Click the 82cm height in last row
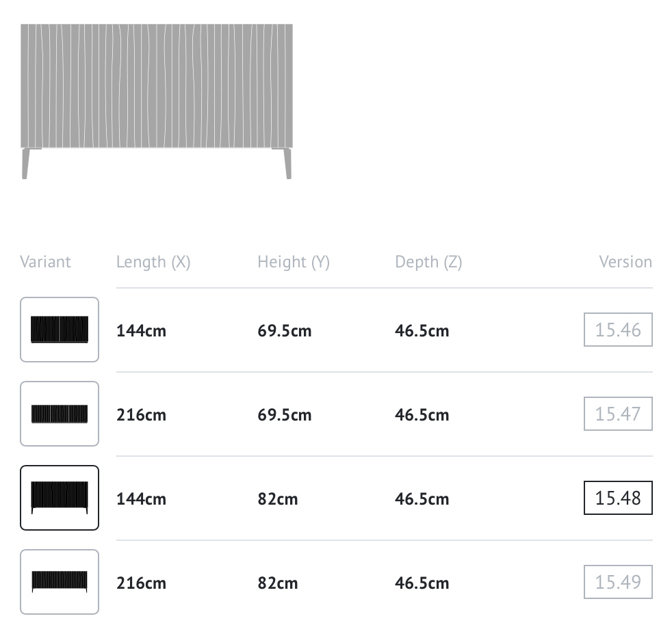The image size is (672, 625). coord(278,583)
